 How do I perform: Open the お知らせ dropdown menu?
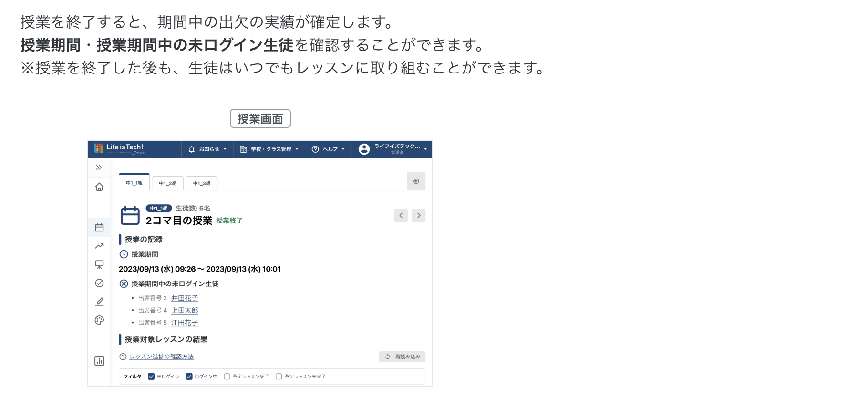pos(207,149)
